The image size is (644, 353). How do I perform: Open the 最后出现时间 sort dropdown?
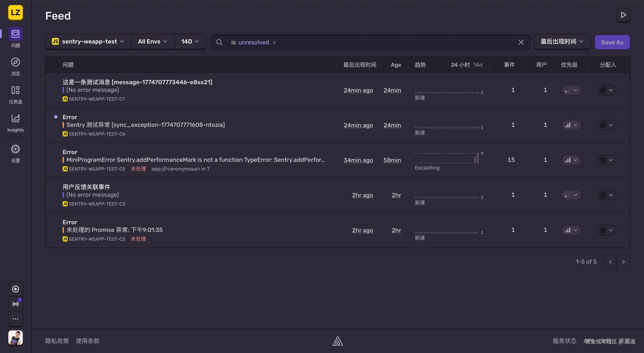click(562, 42)
